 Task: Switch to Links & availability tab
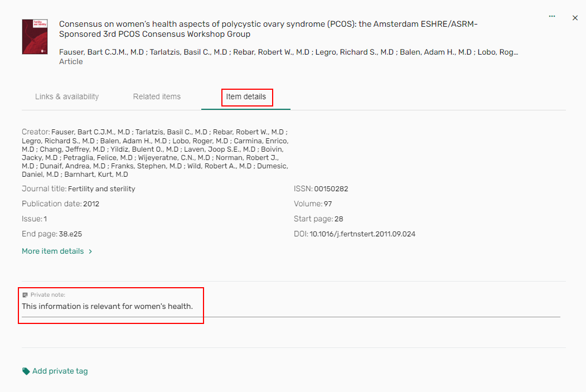[67, 97]
